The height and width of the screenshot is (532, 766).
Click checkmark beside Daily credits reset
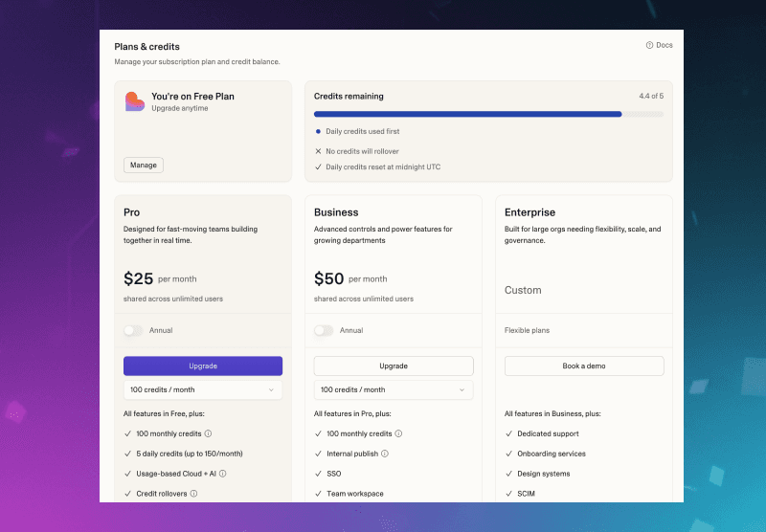tap(318, 166)
